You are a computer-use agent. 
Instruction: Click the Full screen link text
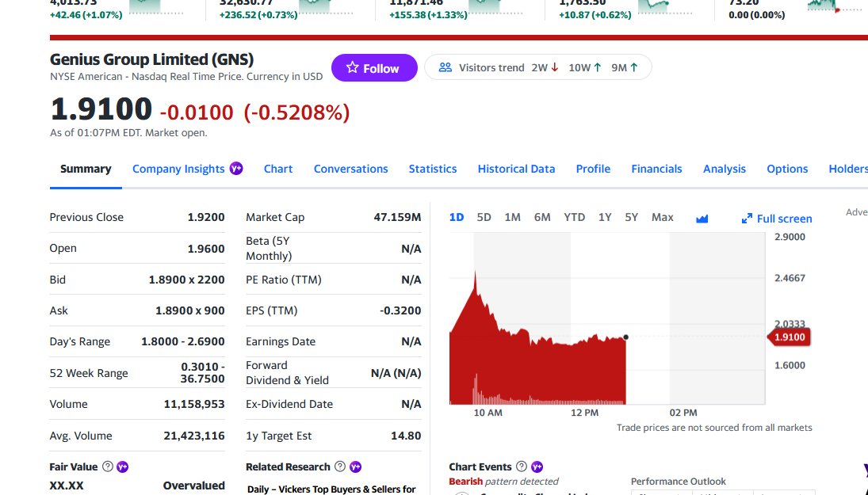tap(785, 219)
